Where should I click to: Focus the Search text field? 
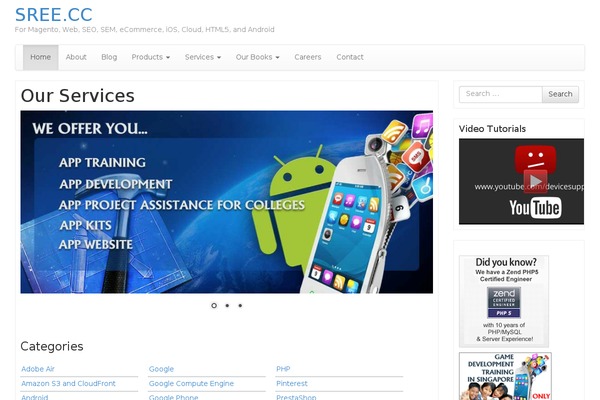coord(500,94)
